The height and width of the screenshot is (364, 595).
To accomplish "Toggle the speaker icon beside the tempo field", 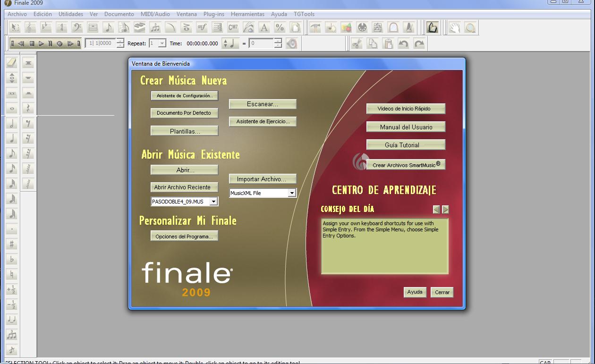I will 292,43.
